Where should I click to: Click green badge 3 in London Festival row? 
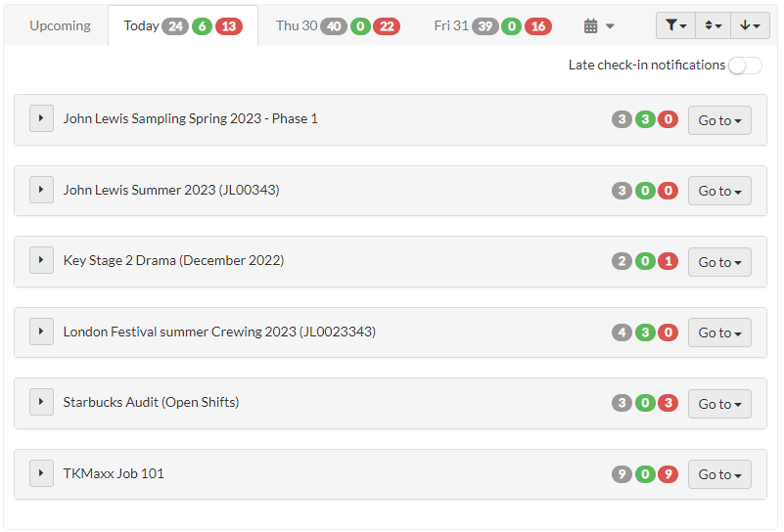tap(645, 332)
